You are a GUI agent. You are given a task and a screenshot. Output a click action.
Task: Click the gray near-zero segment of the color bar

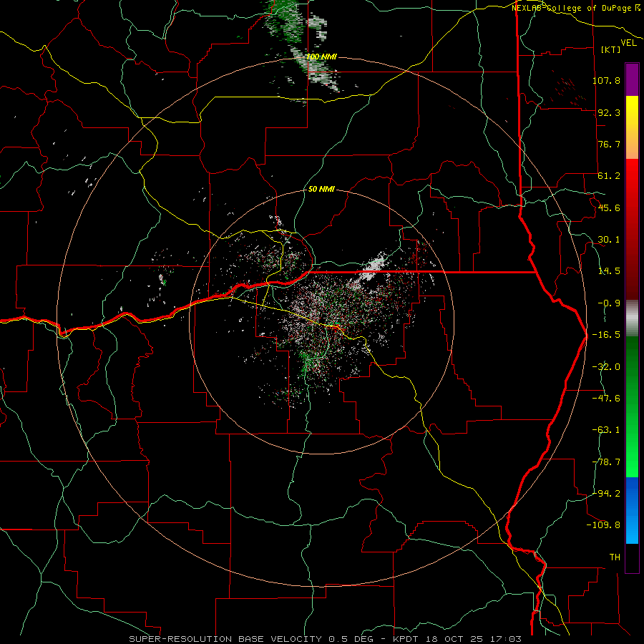pos(632,318)
